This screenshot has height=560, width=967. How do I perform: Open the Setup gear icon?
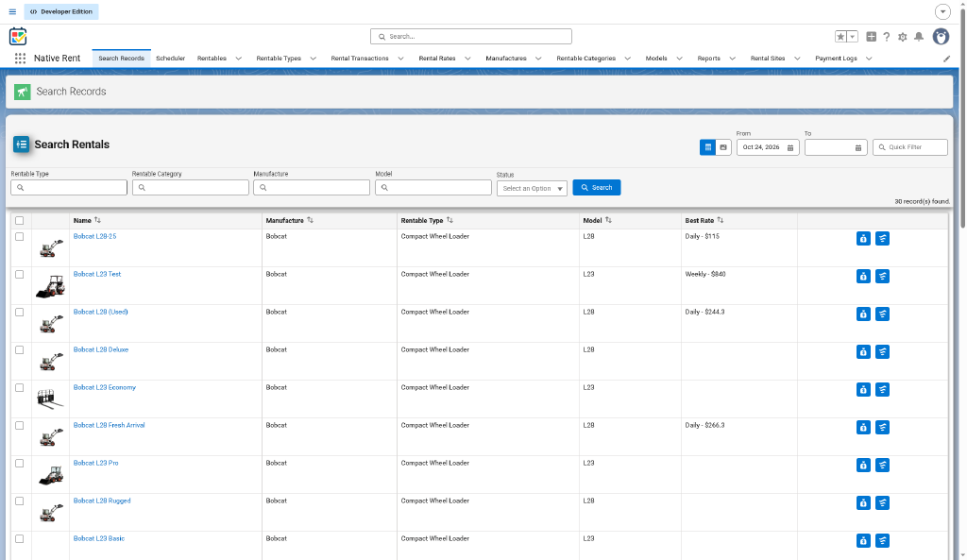click(x=902, y=37)
